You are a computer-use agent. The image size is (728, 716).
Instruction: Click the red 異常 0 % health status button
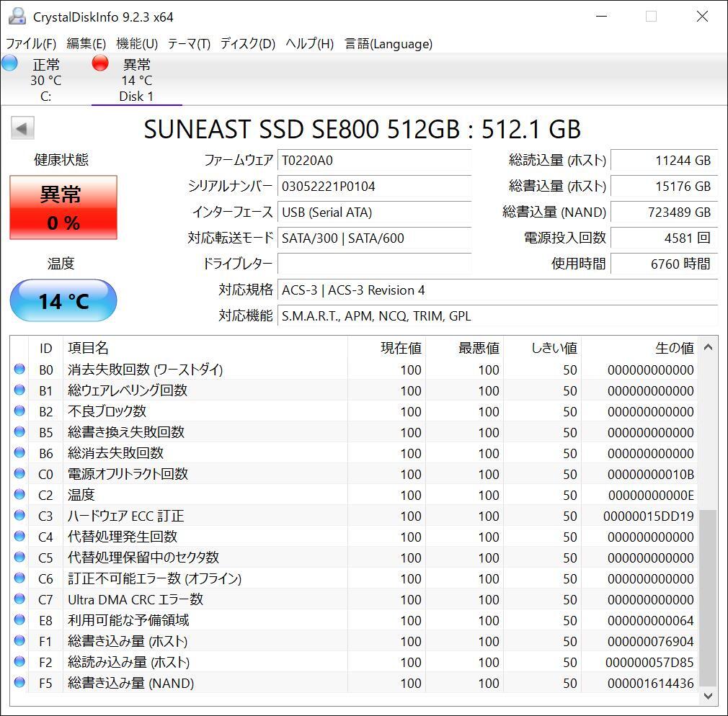point(63,207)
